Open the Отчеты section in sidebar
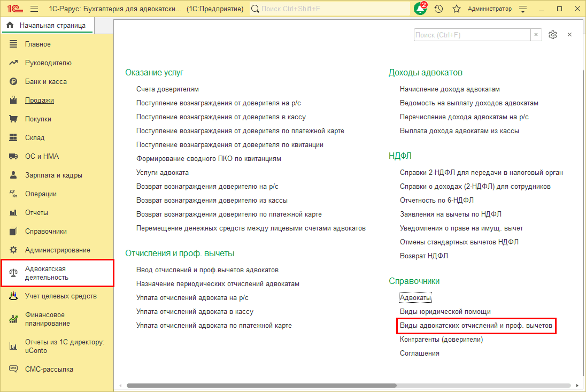The height and width of the screenshot is (392, 586). 36,213
